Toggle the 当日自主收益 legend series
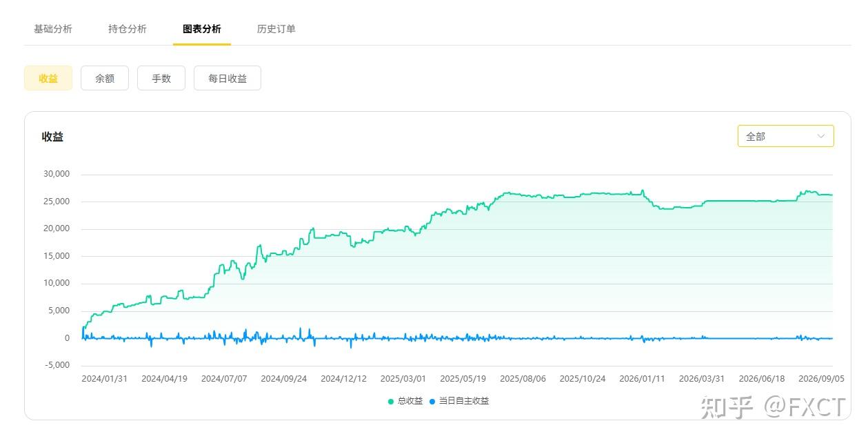 point(459,401)
